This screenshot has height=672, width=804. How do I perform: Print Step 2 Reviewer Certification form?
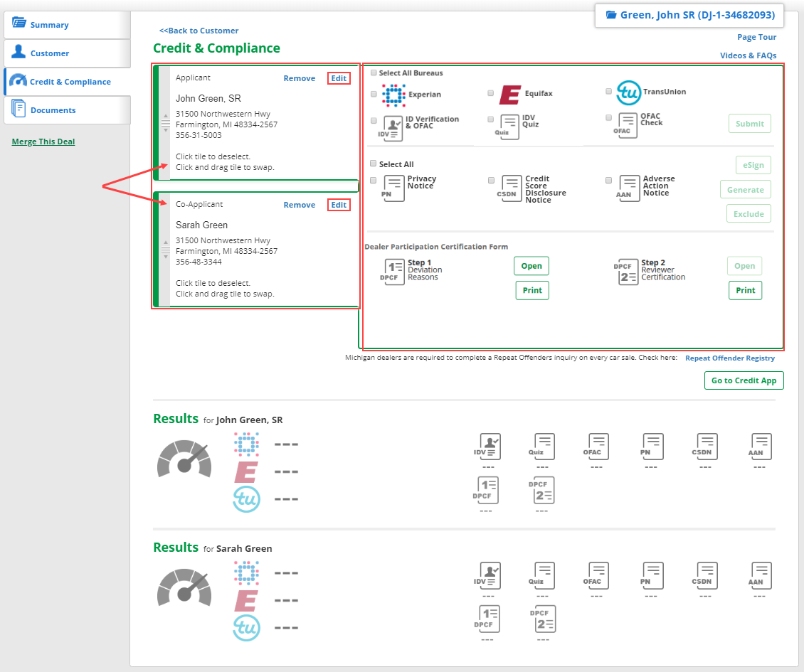pos(746,290)
